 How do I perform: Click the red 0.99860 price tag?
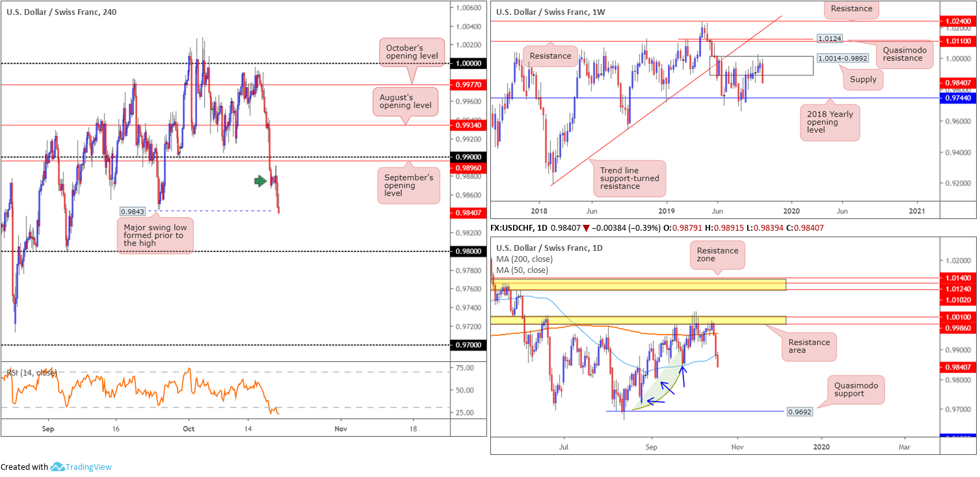959,329
